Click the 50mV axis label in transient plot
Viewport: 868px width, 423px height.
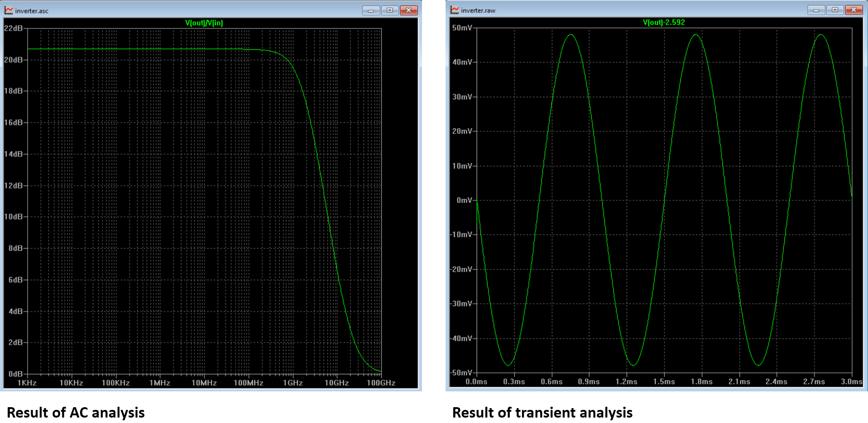tap(462, 28)
